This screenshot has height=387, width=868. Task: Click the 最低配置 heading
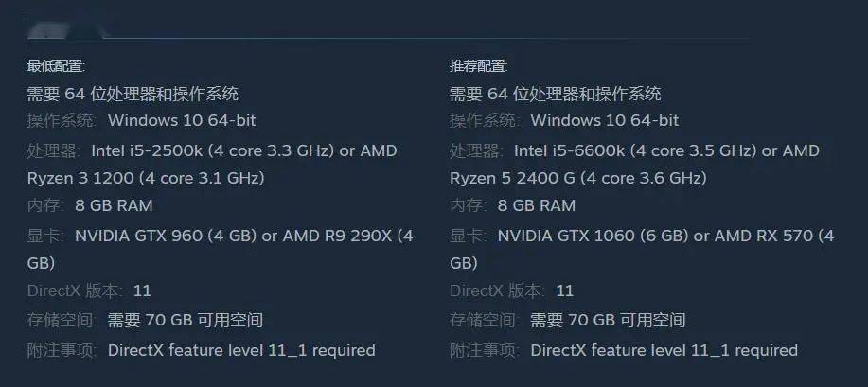pos(57,66)
